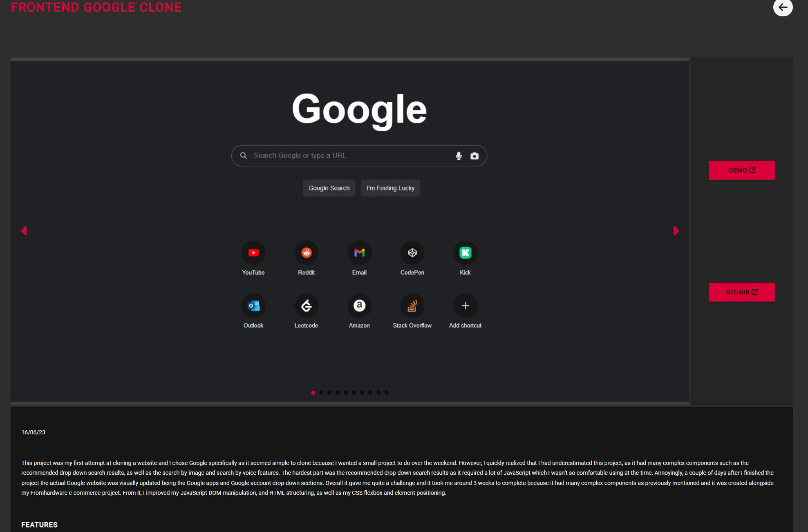Open the Email shortcut
Screen dimensions: 808x532
(359, 258)
